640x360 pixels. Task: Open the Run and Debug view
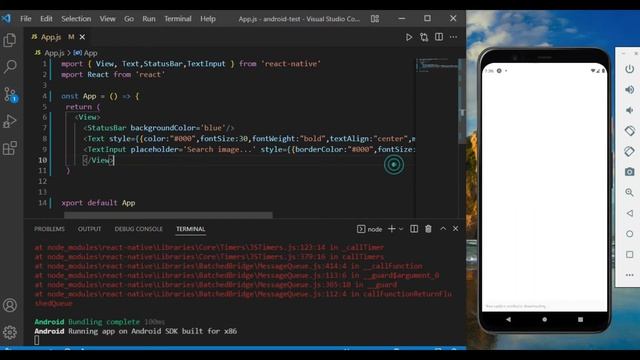[x=10, y=121]
